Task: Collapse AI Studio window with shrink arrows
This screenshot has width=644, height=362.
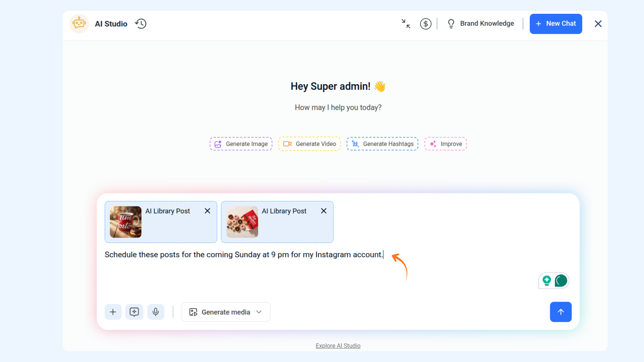Action: (x=406, y=24)
